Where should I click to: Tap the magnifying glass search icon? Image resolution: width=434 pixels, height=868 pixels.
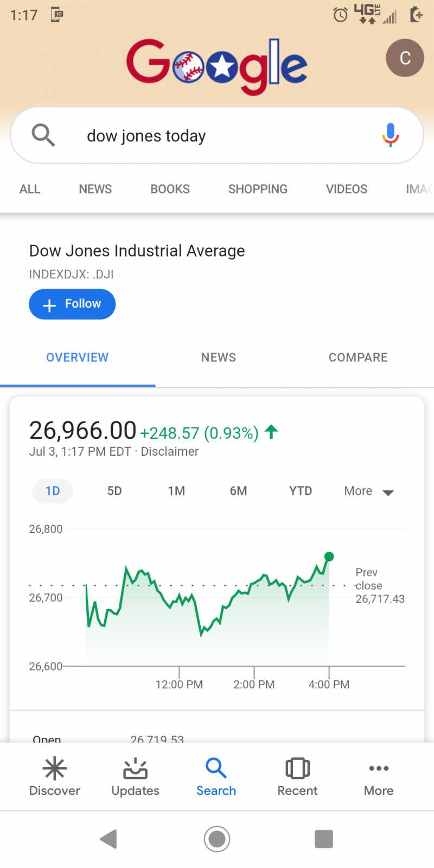pyautogui.click(x=43, y=135)
